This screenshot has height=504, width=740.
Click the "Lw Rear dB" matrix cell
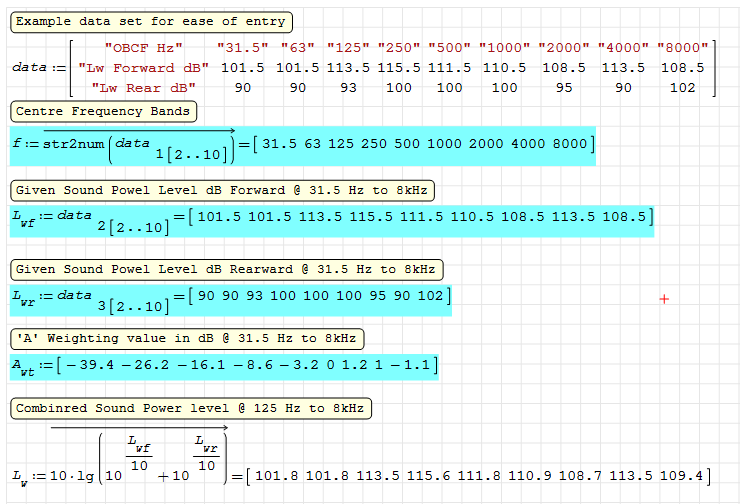click(x=141, y=88)
